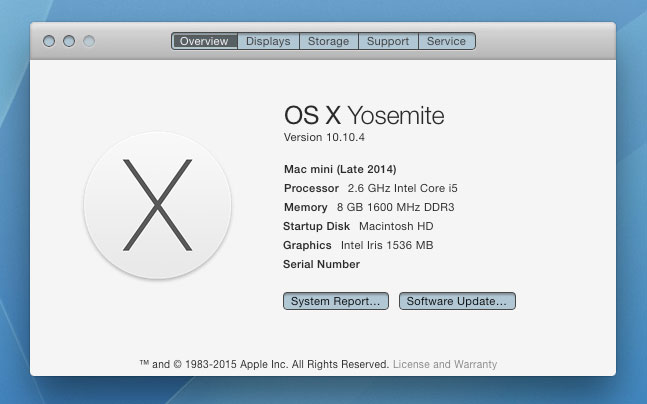Select the Mac mini (Late 2014) text
The height and width of the screenshot is (404, 647).
pos(340,169)
